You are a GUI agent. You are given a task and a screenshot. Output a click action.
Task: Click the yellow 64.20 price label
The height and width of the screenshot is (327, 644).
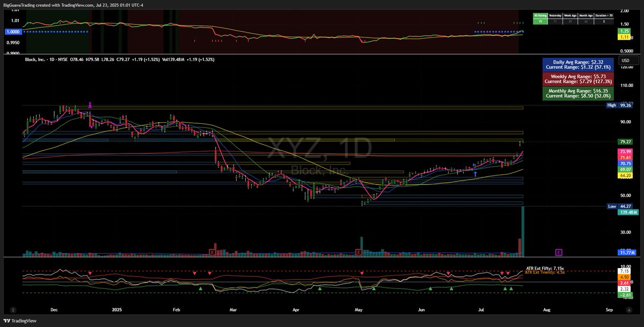pyautogui.click(x=625, y=175)
